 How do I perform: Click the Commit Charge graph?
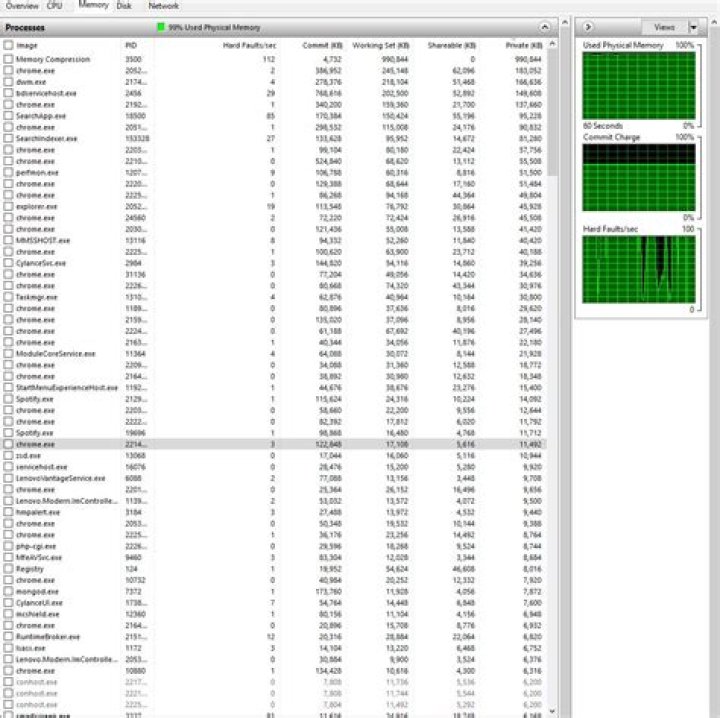pos(639,177)
